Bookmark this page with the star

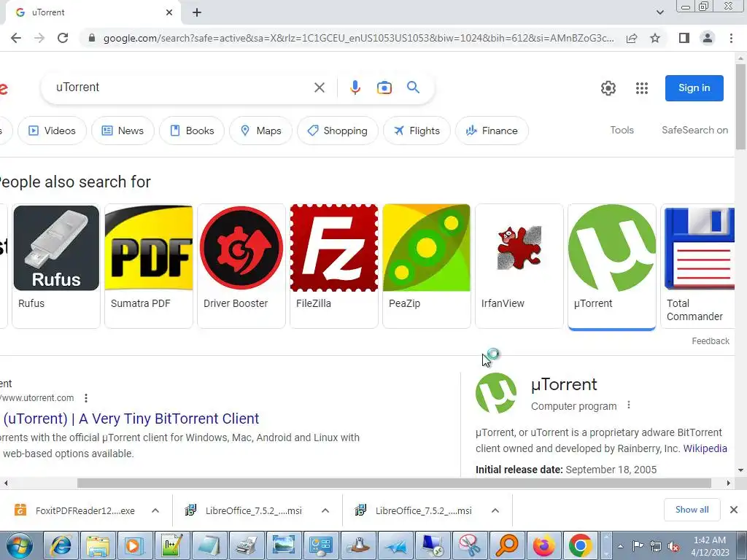tap(655, 38)
